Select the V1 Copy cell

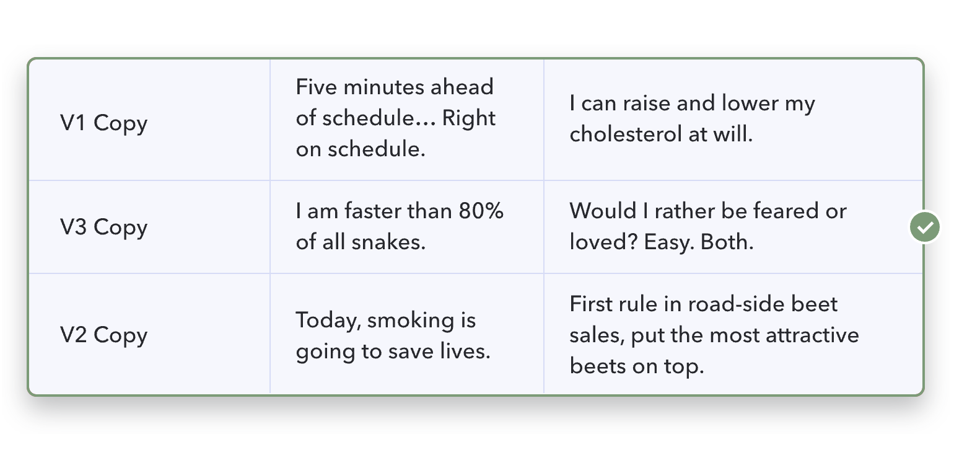tap(149, 120)
